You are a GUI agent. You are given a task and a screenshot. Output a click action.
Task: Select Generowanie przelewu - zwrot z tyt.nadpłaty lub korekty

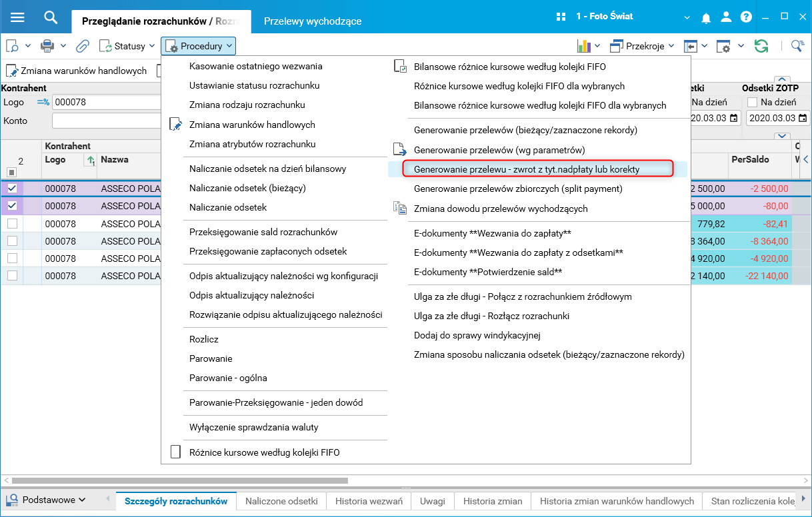click(527, 169)
